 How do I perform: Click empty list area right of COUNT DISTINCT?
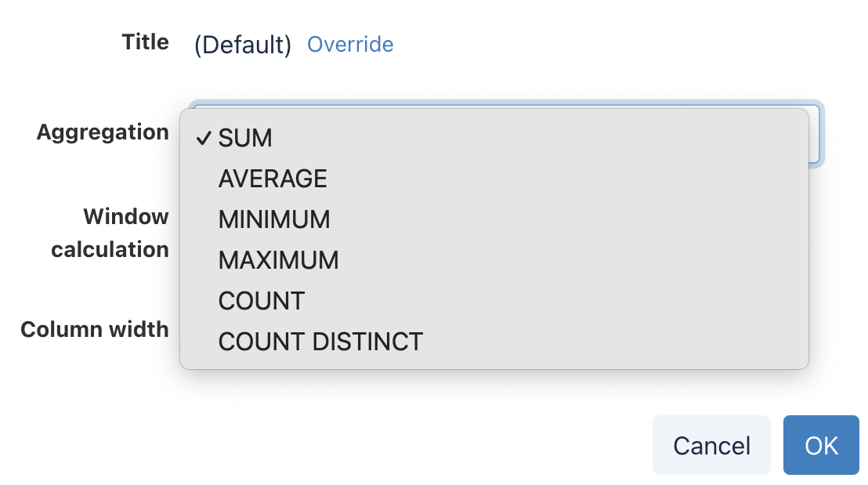point(611,342)
